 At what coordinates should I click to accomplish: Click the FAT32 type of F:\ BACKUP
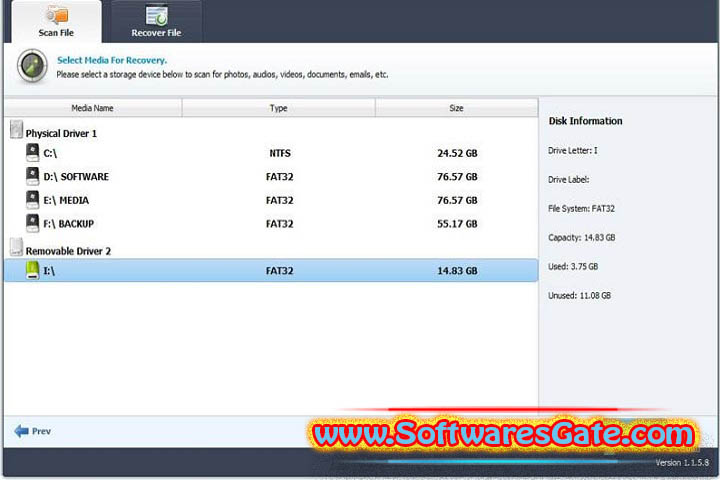pos(279,223)
